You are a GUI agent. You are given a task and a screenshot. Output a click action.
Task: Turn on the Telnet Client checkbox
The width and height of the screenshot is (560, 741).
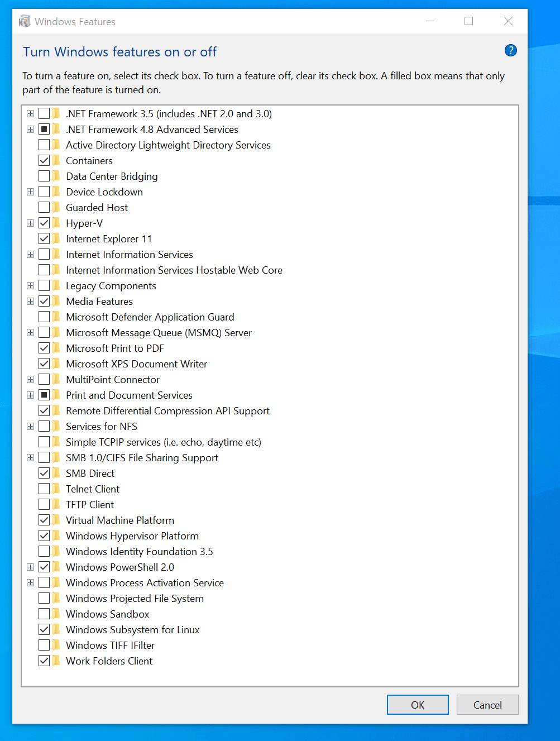tap(44, 489)
